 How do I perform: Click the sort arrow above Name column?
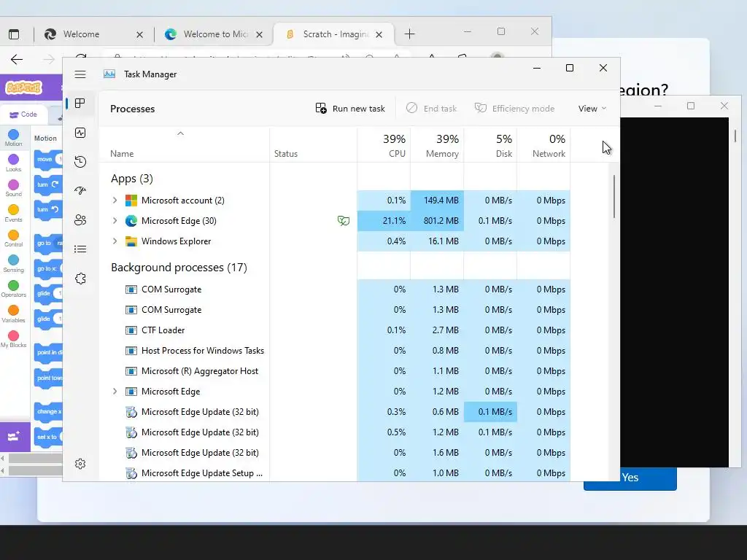click(x=180, y=134)
